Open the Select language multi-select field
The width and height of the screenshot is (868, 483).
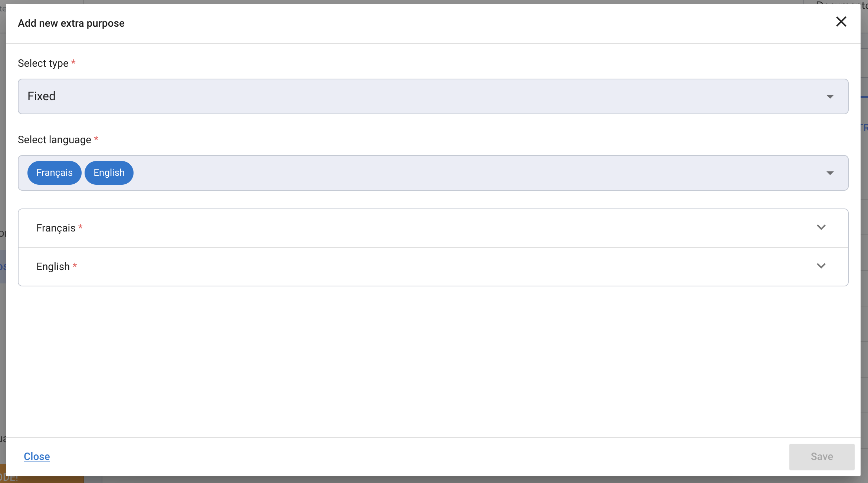point(445,173)
